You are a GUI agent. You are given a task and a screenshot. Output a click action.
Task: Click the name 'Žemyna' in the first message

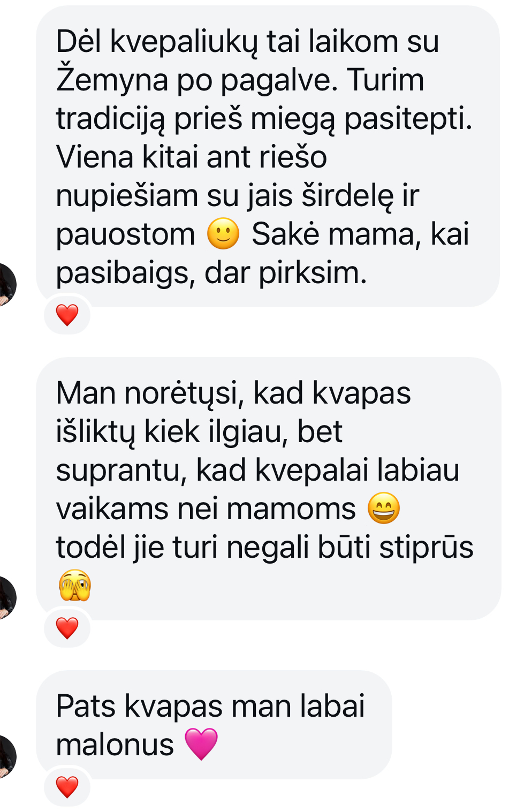pos(111,80)
